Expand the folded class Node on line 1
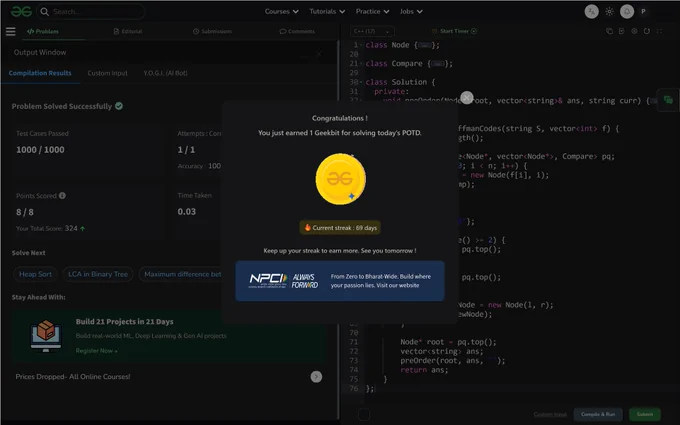 pyautogui.click(x=425, y=45)
